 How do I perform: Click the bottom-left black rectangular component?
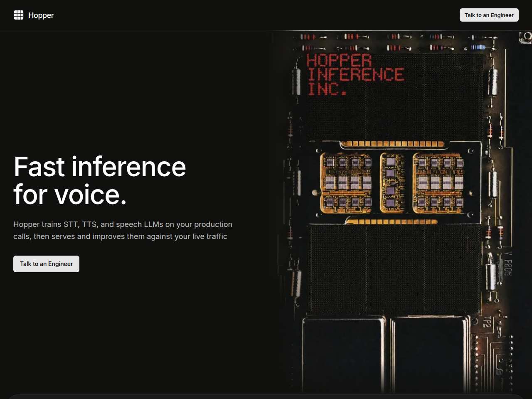[343, 355]
